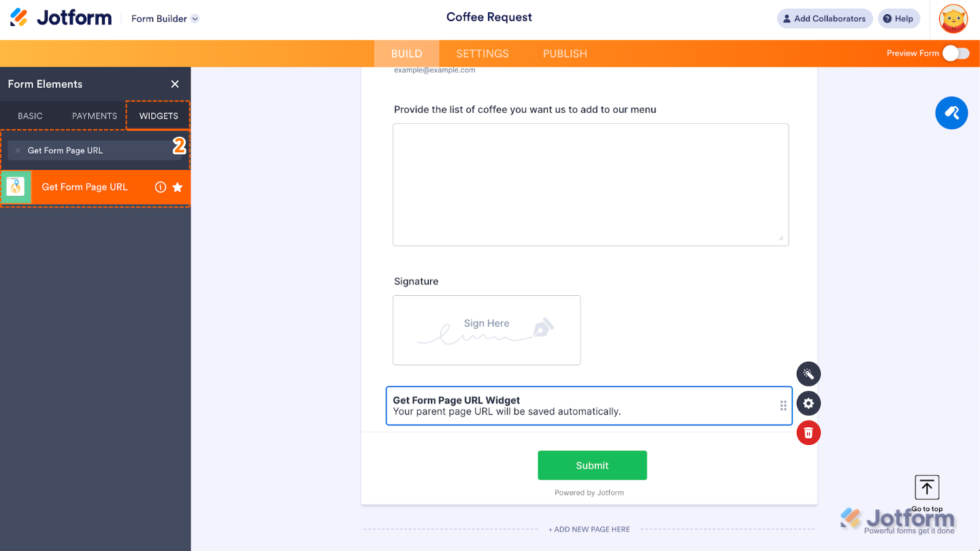980x551 pixels.
Task: Click the Jotform logo
Action: coord(61,17)
